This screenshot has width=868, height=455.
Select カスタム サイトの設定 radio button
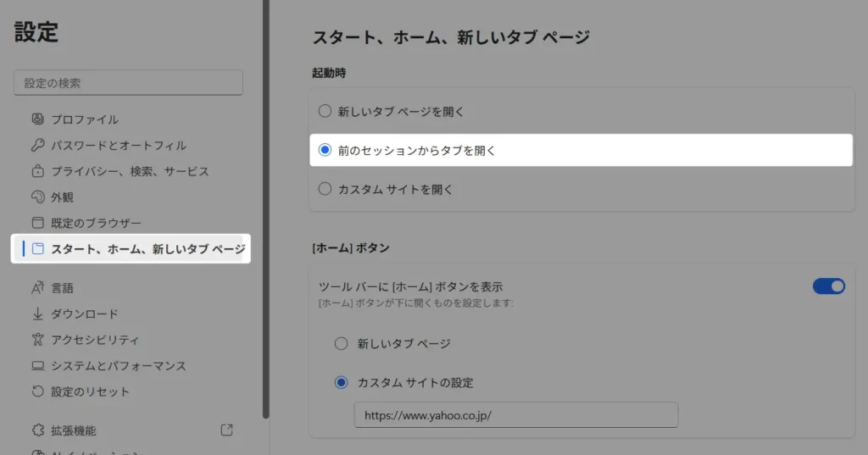341,382
